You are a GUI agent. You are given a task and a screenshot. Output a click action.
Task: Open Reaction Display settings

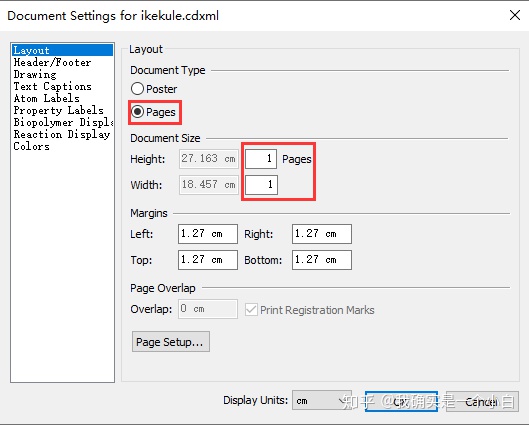coord(62,134)
